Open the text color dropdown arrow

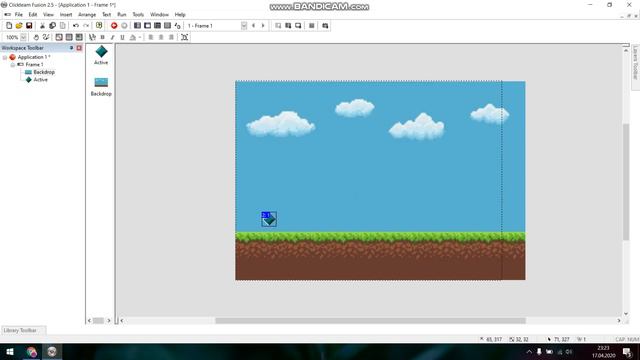coord(140,37)
